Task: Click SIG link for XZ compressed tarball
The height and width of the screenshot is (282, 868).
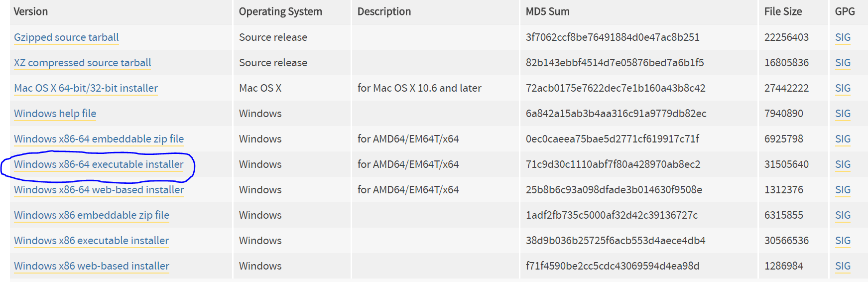Action: coord(843,63)
